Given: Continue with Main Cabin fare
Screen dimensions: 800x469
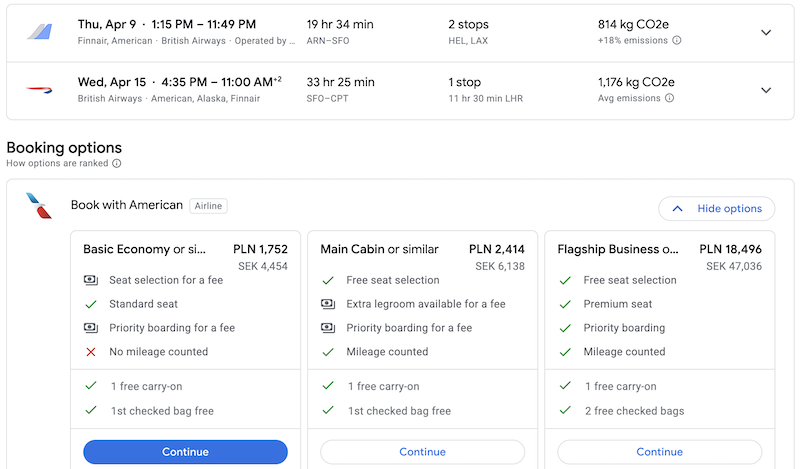Looking at the screenshot, I should point(422,452).
